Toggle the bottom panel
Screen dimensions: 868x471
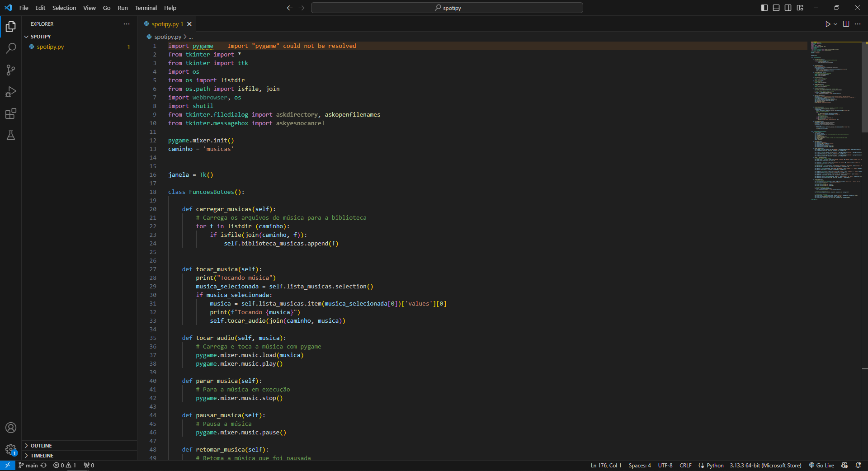point(776,8)
